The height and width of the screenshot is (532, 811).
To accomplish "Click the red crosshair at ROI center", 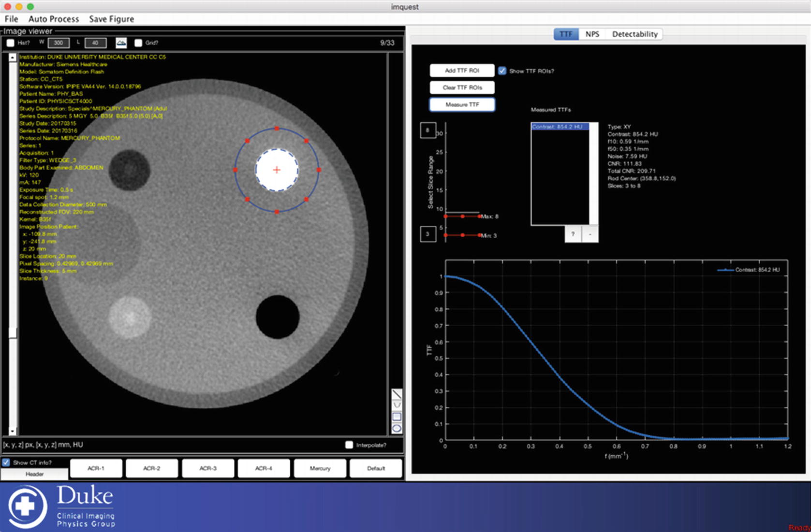I will 277,170.
